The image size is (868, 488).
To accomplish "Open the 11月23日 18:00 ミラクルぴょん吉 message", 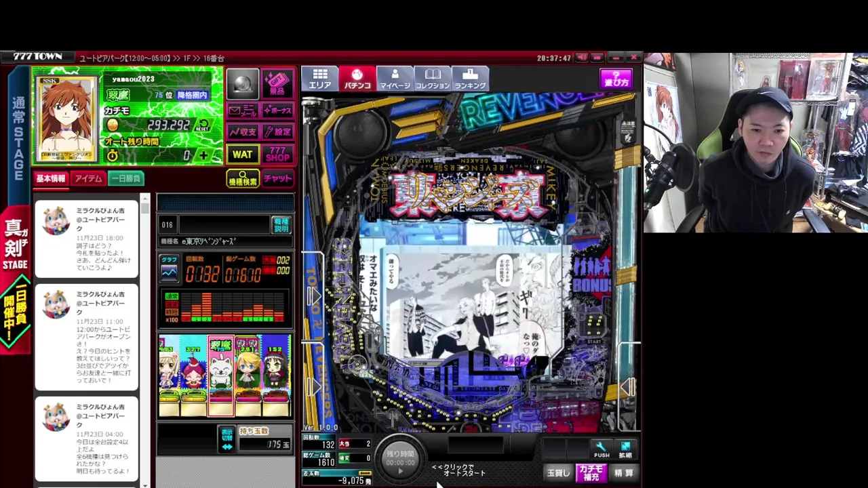I will click(x=86, y=239).
